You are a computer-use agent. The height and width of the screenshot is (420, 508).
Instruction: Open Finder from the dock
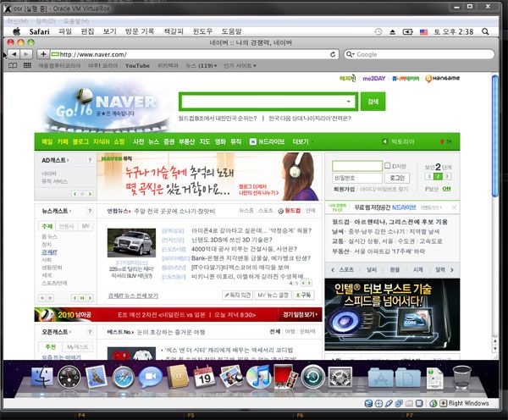pos(42,377)
